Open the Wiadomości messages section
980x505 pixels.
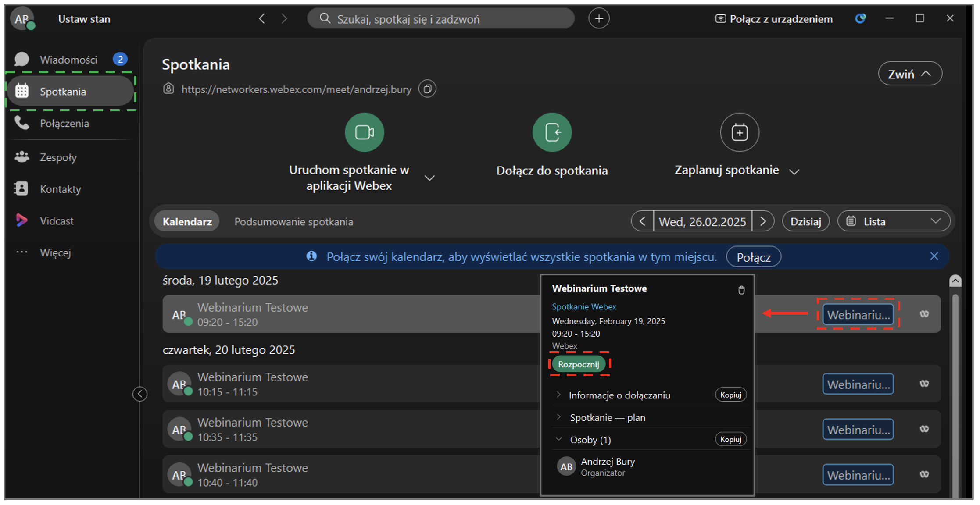[x=70, y=59]
